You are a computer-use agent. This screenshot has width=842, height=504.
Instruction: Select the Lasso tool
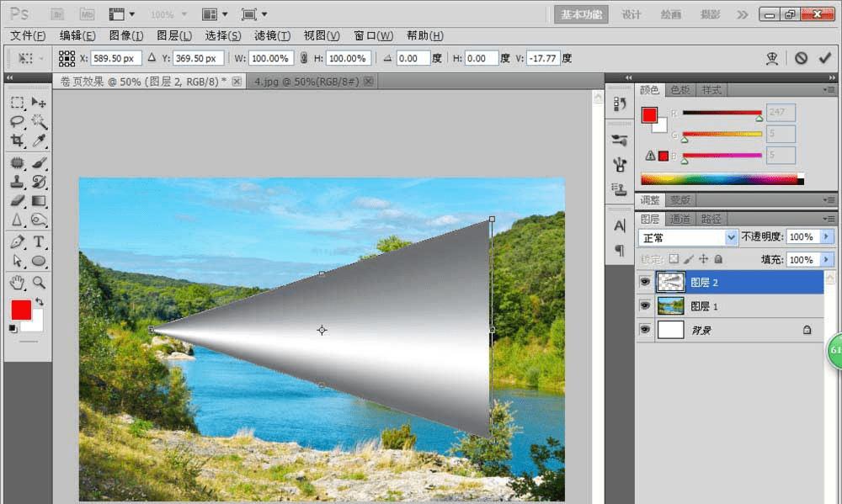pyautogui.click(x=17, y=121)
